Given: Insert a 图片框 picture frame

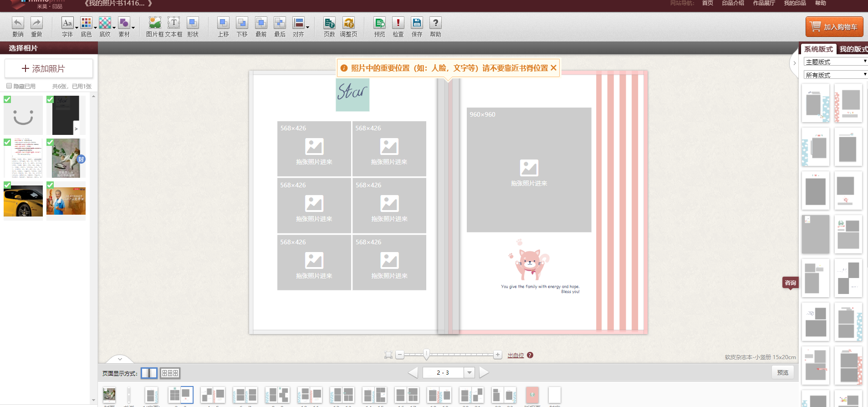Looking at the screenshot, I should pos(155,27).
